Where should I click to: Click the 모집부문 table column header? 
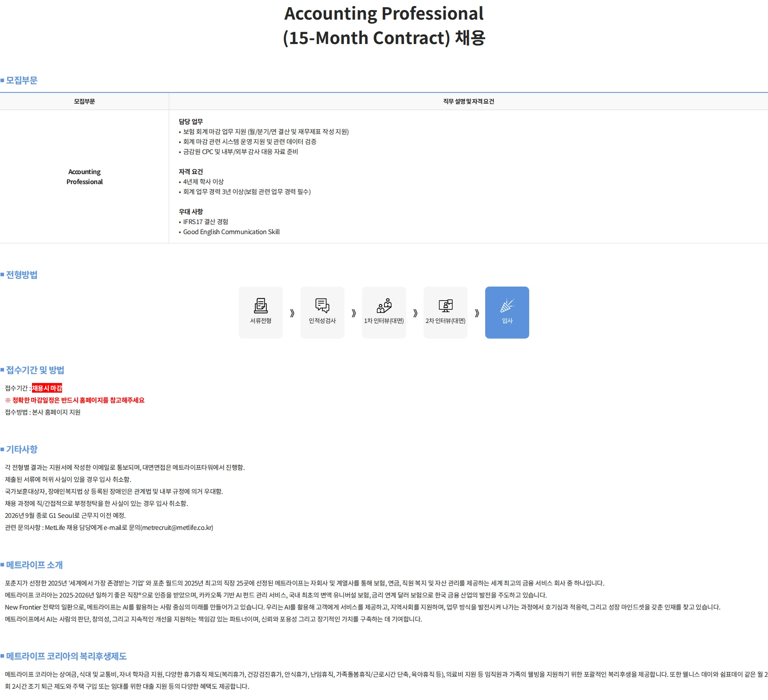click(84, 101)
